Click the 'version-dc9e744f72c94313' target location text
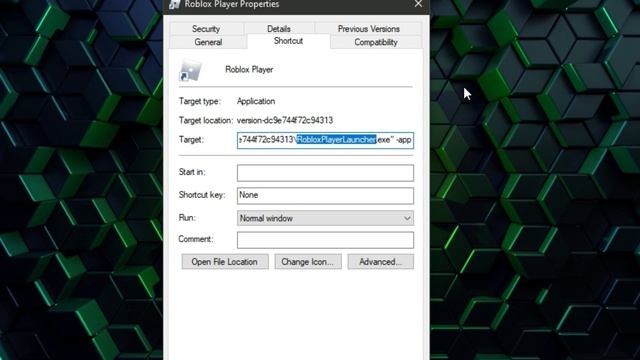This screenshot has height=360, width=640. pyautogui.click(x=285, y=120)
